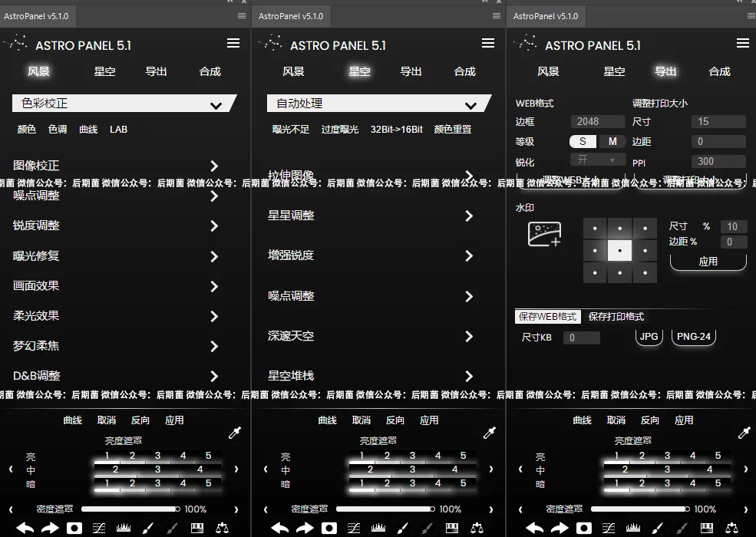Open the 保存打印格式 tab
Viewport: 756px width, 537px height.
[616, 317]
